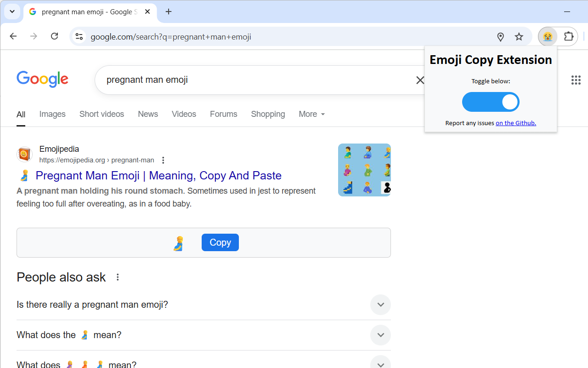Switch to the Videos tab
This screenshot has width=588, height=368.
pyautogui.click(x=184, y=114)
